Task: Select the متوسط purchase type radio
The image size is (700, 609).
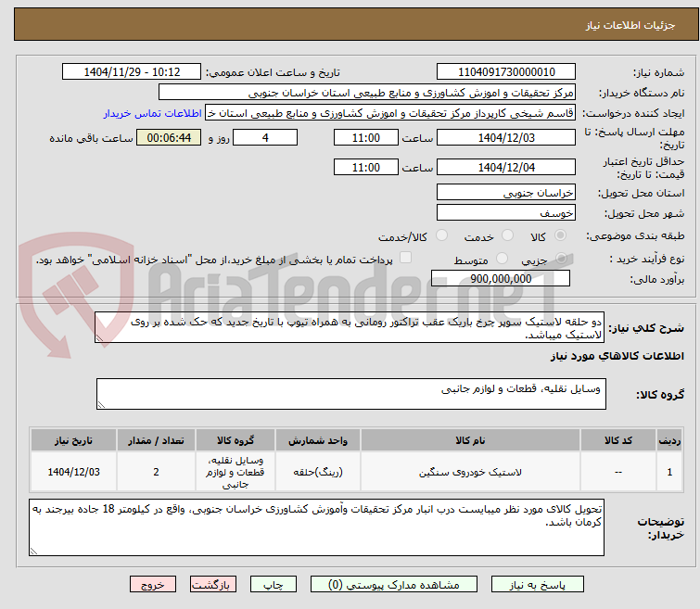Action: point(503,259)
